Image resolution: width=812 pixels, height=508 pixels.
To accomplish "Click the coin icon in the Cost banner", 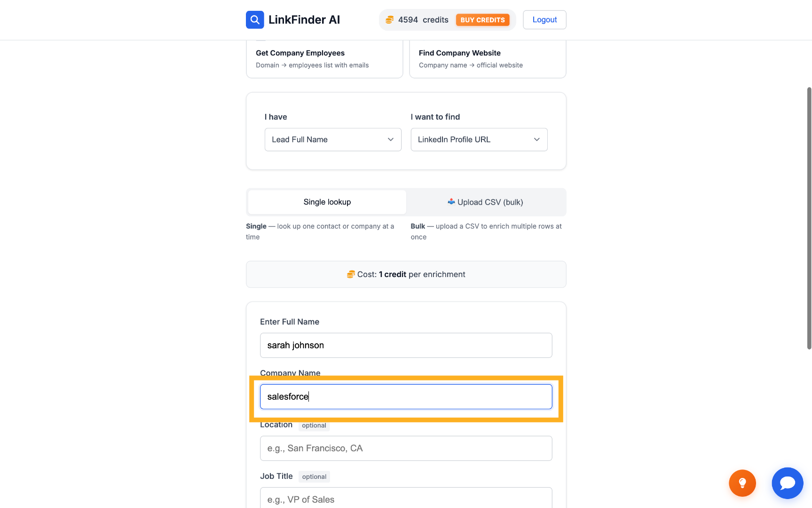I will (351, 274).
